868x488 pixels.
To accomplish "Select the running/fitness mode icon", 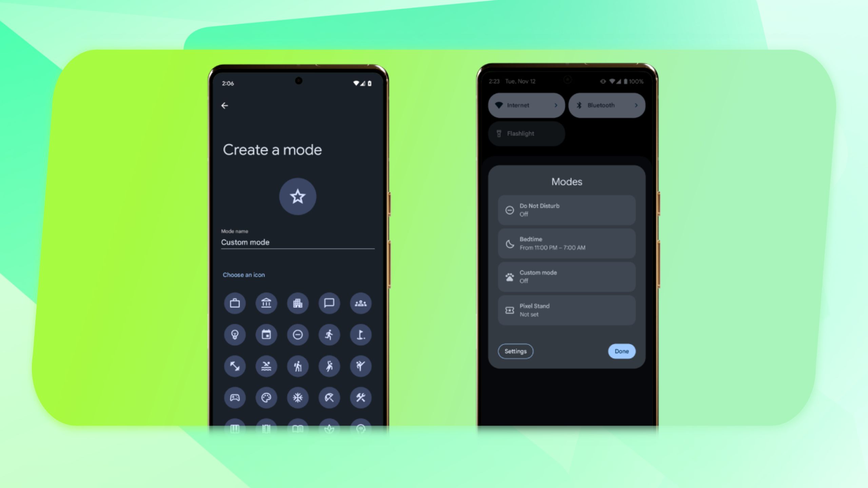I will (329, 334).
